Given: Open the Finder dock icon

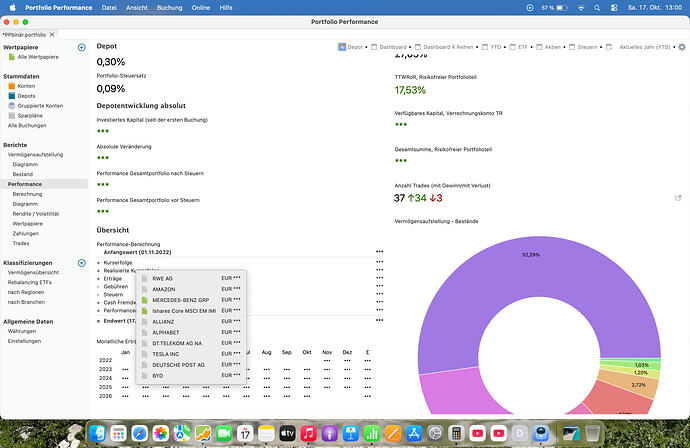Looking at the screenshot, I should pyautogui.click(x=97, y=433).
